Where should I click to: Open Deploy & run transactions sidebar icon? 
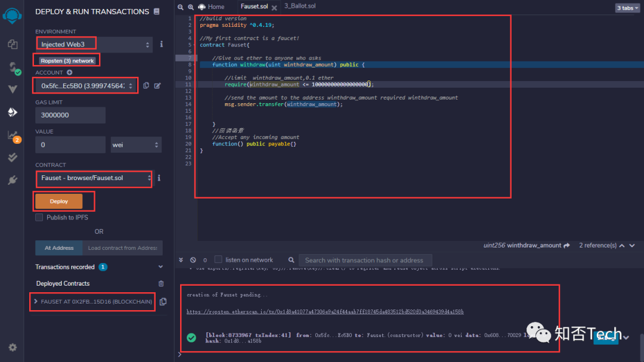[x=13, y=112]
